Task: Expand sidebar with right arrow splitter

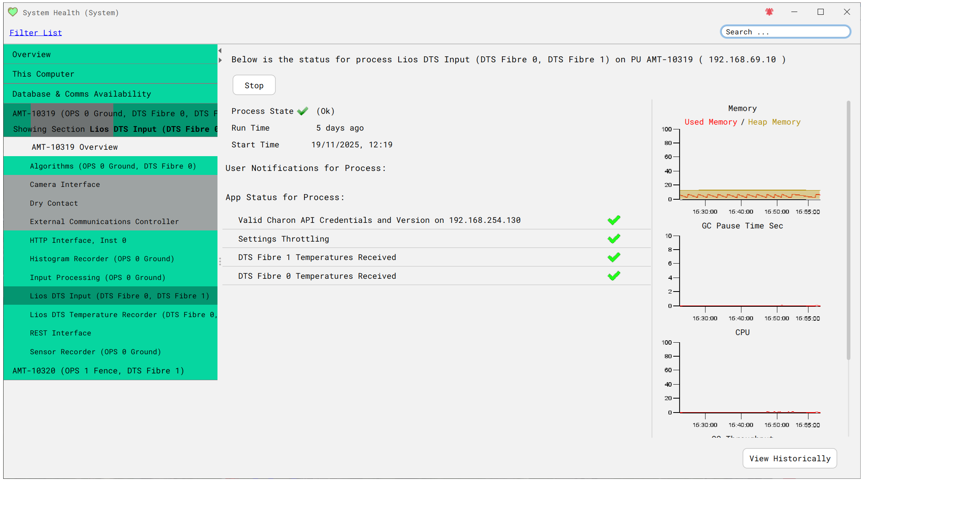Action: [220, 60]
